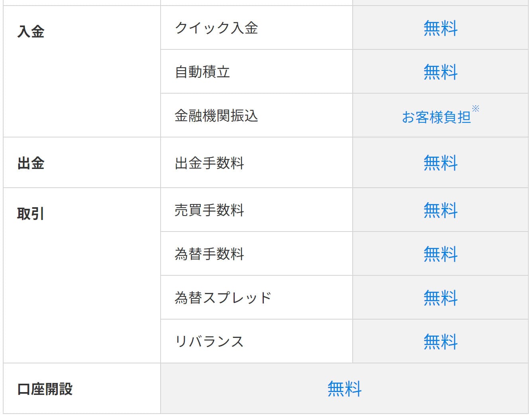Select the 自動積立 row label
Viewport: 532px width, 418px height.
[x=202, y=72]
